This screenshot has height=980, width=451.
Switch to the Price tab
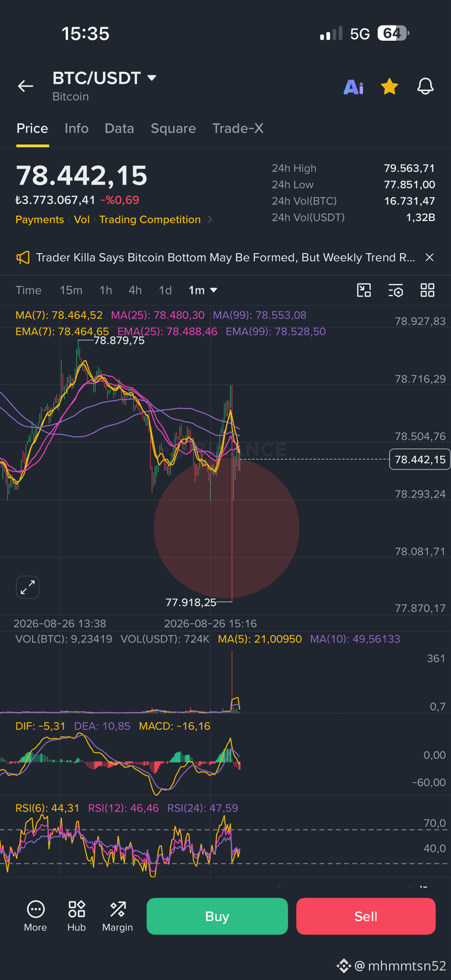32,128
